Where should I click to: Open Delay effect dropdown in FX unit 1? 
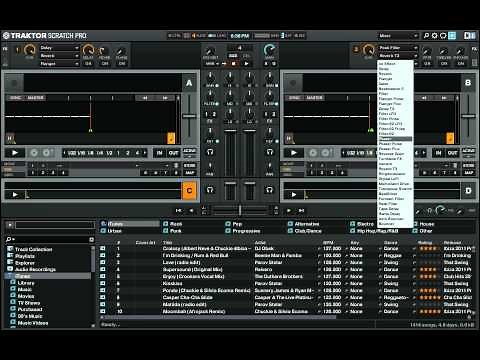tap(59, 48)
